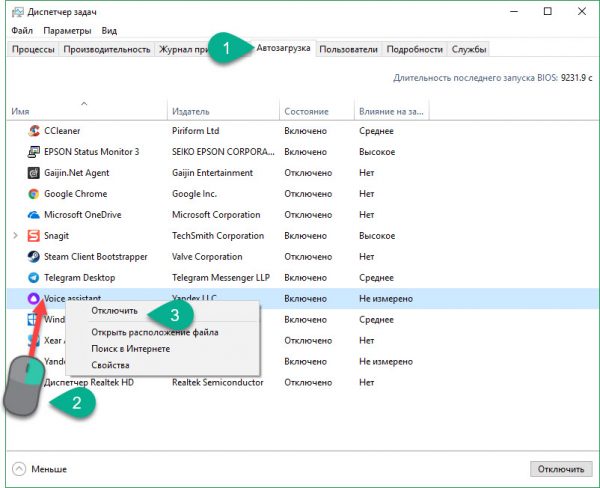
Task: Switch to the Пользователи tab
Action: 349,49
